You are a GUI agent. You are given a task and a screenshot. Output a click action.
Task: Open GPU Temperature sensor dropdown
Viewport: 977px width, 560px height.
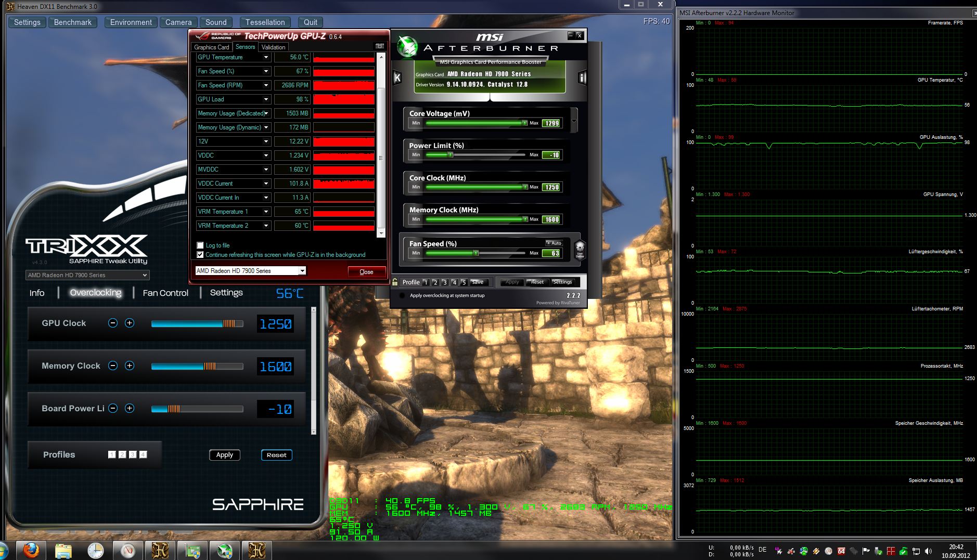tap(266, 57)
